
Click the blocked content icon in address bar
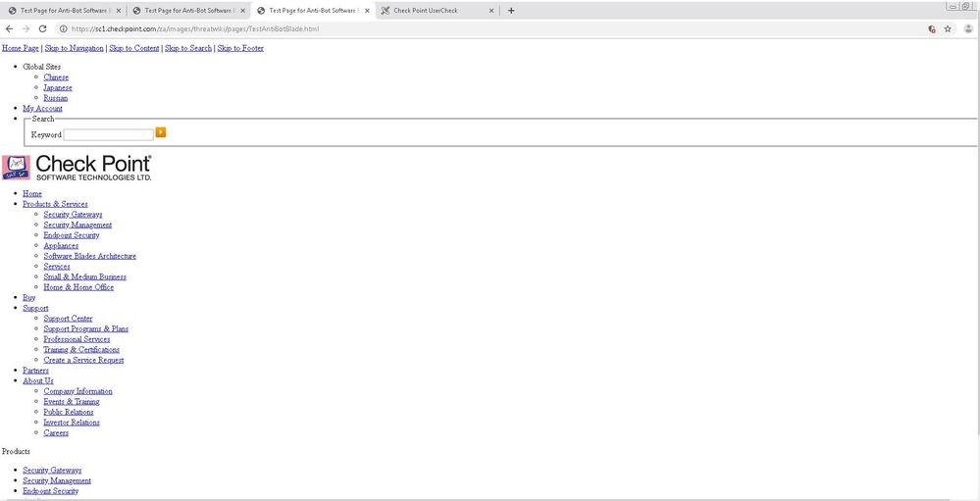[x=931, y=29]
